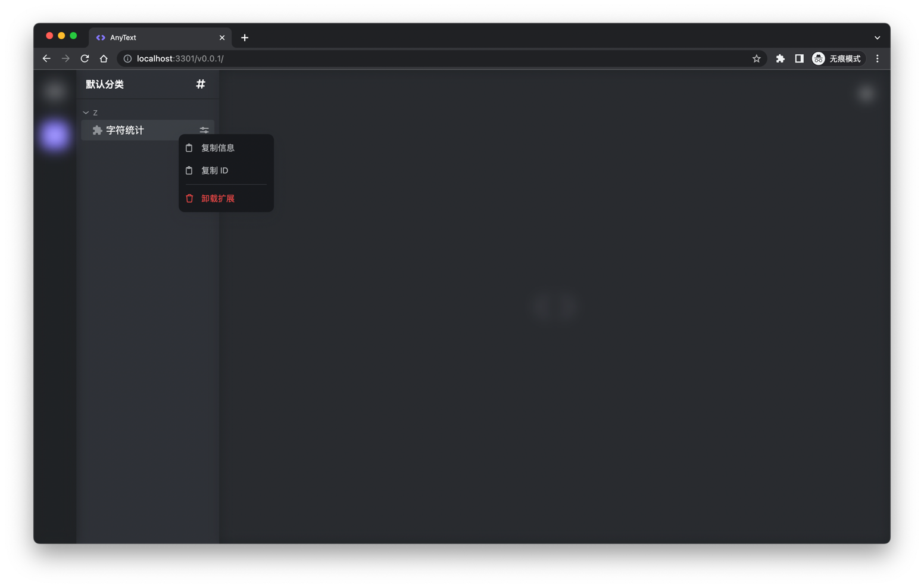Image resolution: width=924 pixels, height=588 pixels.
Task: Open settings sliders icon for 字符统计
Action: [204, 130]
